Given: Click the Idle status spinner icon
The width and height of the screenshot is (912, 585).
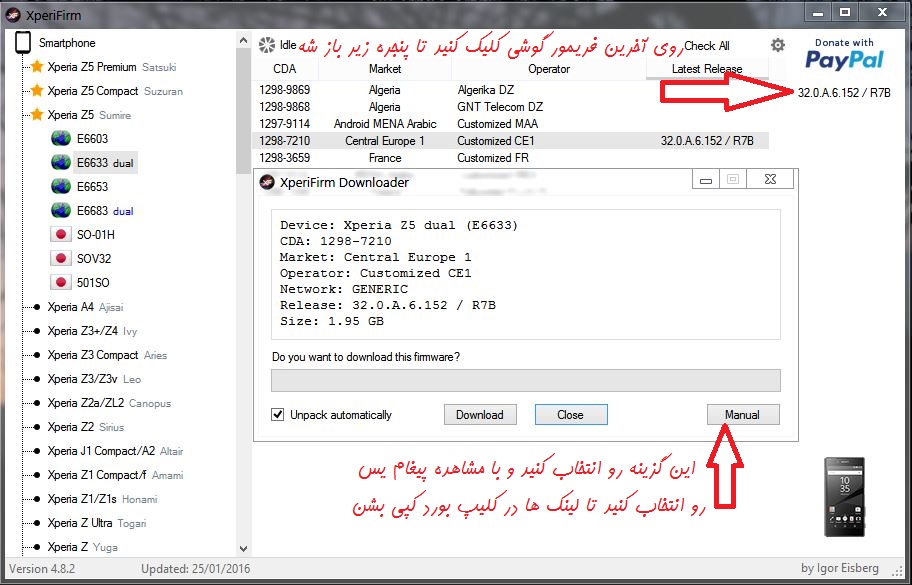Looking at the screenshot, I should click(267, 45).
